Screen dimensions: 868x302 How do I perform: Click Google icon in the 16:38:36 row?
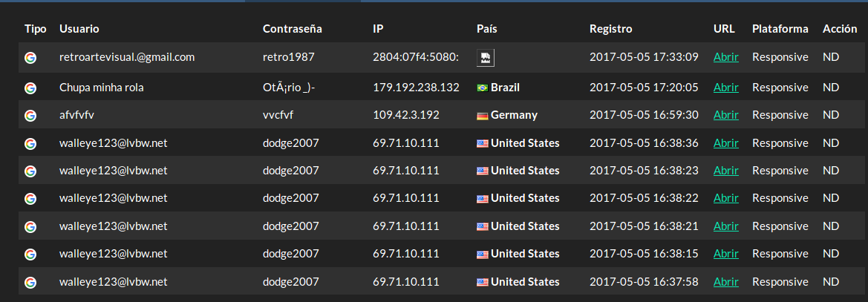[x=30, y=143]
